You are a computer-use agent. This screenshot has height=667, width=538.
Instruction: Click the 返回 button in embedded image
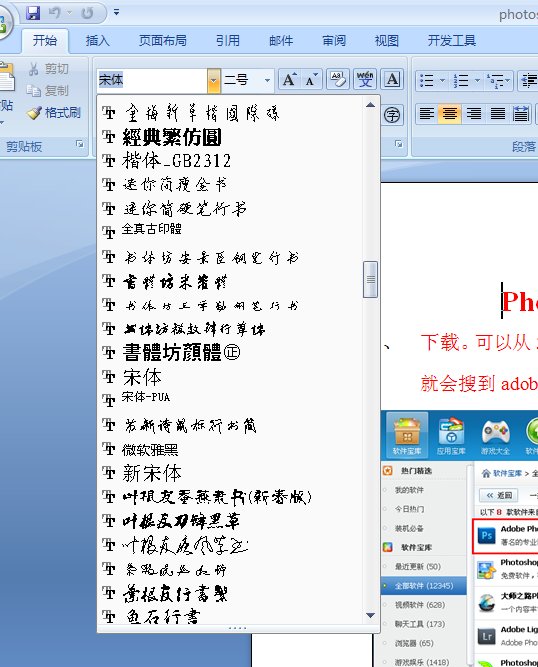499,495
